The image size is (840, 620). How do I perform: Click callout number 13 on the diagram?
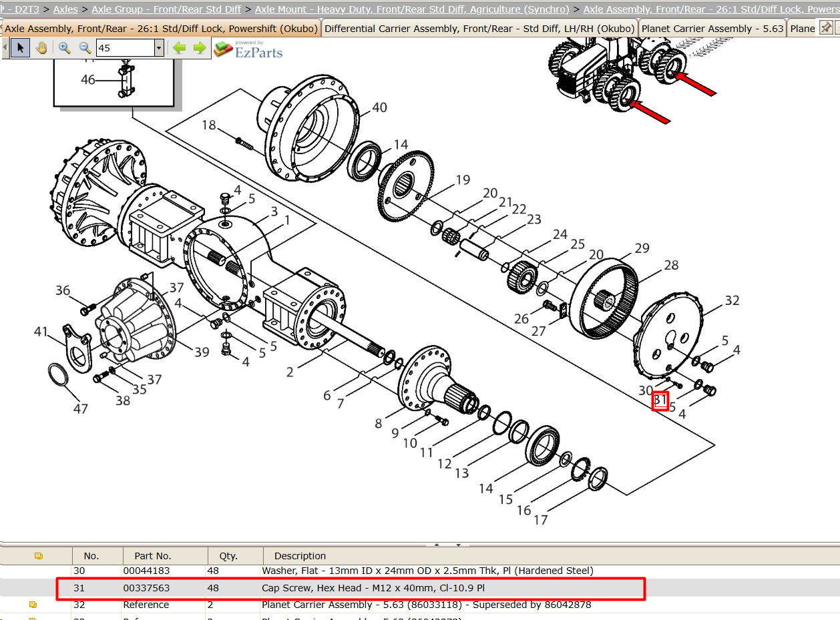point(461,473)
